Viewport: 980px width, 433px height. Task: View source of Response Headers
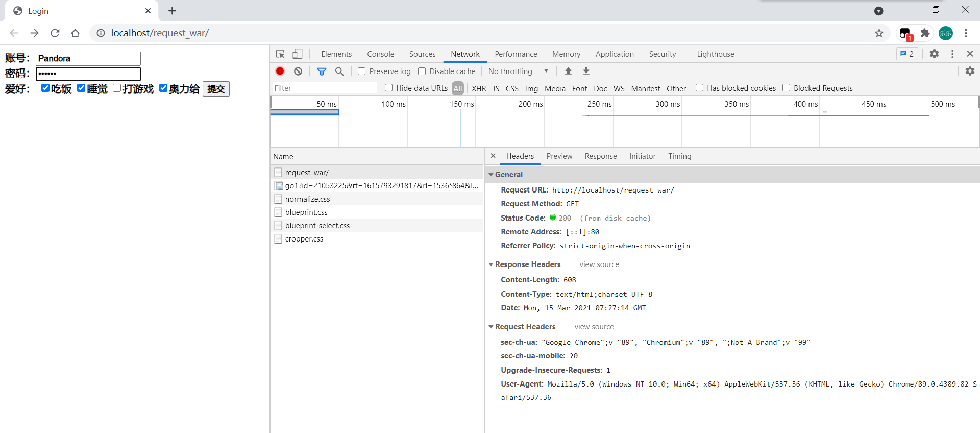click(x=599, y=264)
